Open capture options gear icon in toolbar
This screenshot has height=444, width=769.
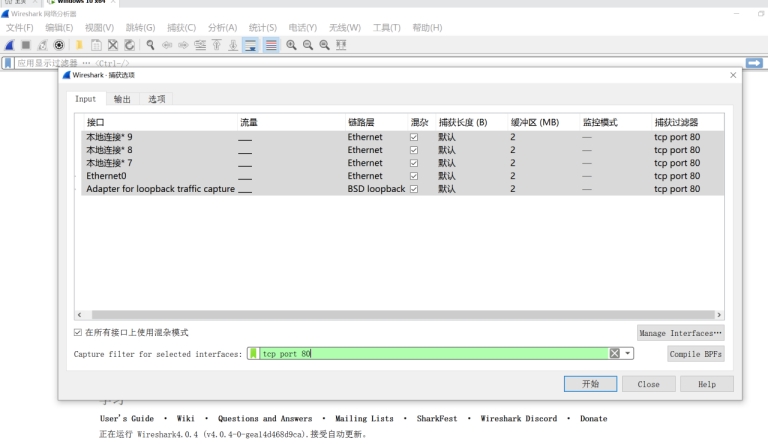(x=59, y=45)
